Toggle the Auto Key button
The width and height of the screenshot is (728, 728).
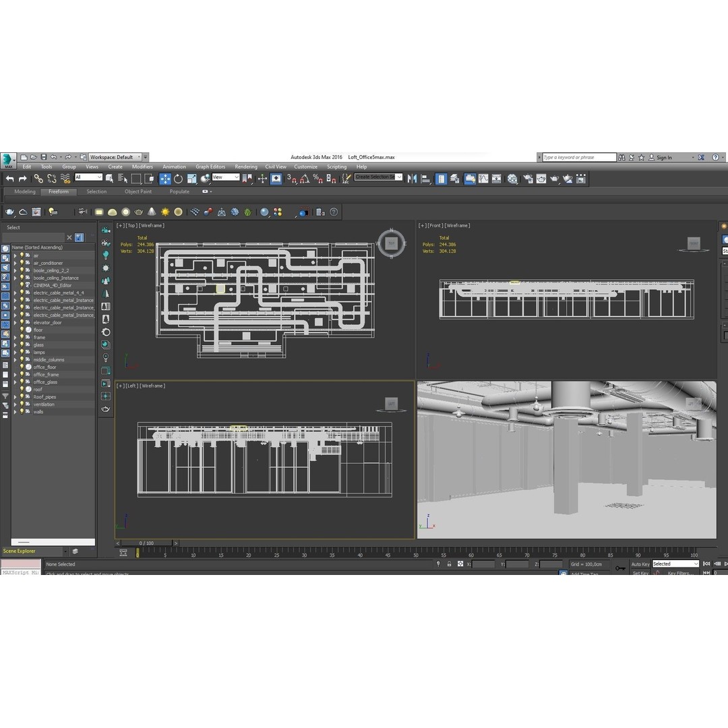coord(640,564)
